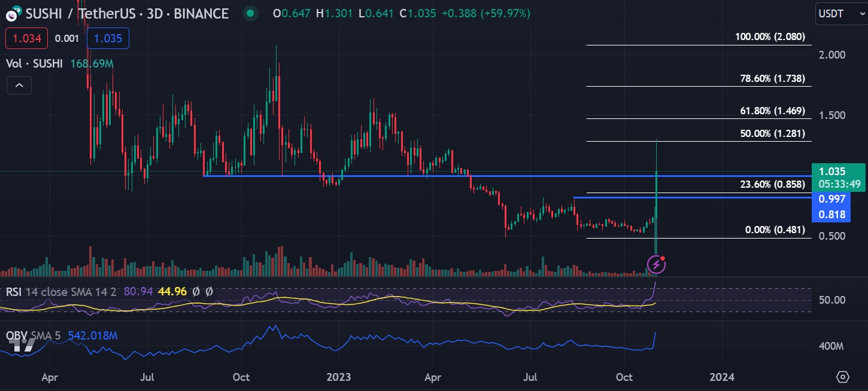The width and height of the screenshot is (868, 391).
Task: Click the OBV 400M scale value
Action: [x=831, y=347]
